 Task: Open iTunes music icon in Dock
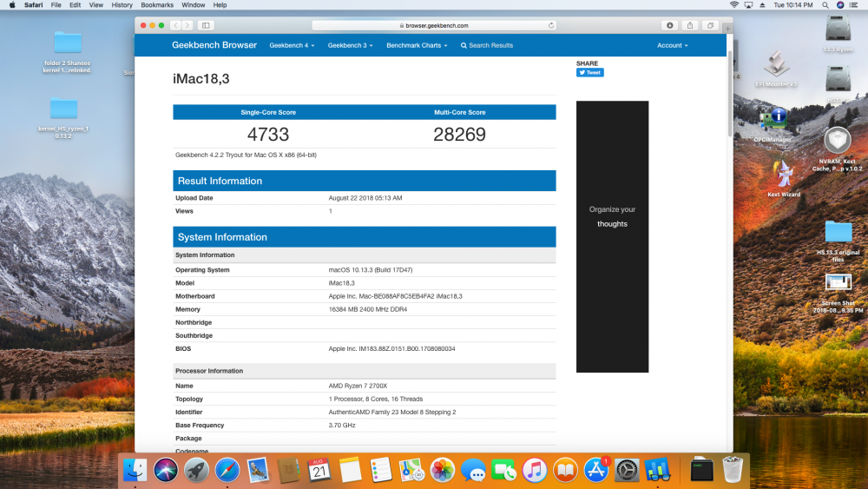click(x=534, y=470)
